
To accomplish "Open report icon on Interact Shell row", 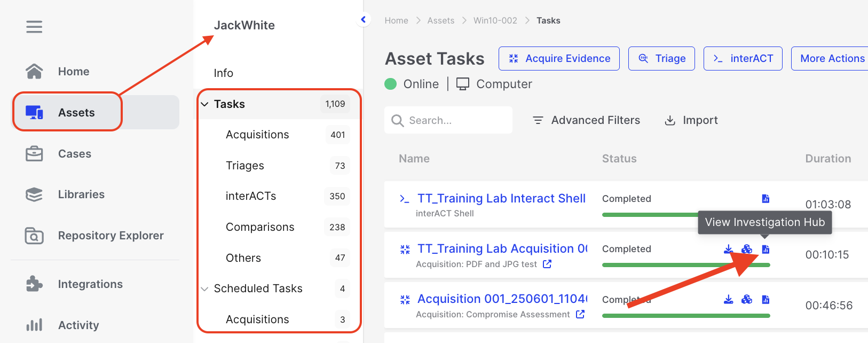I will 766,199.
